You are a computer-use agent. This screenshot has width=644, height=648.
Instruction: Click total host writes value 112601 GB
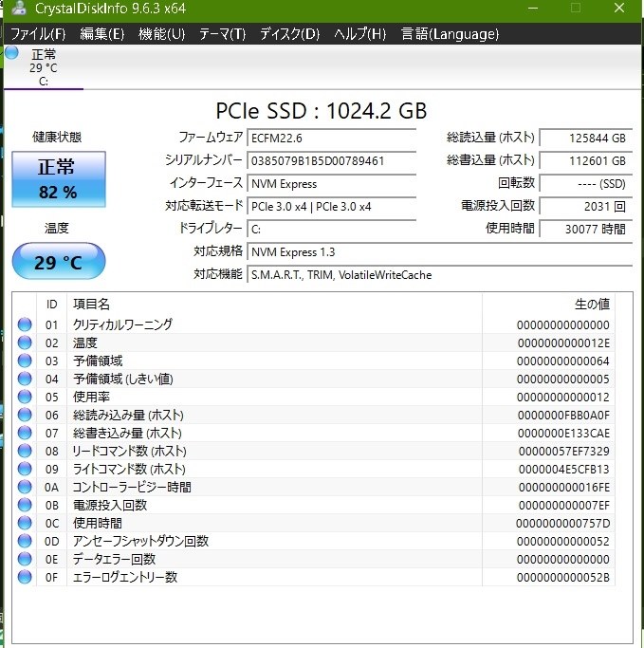coord(586,160)
